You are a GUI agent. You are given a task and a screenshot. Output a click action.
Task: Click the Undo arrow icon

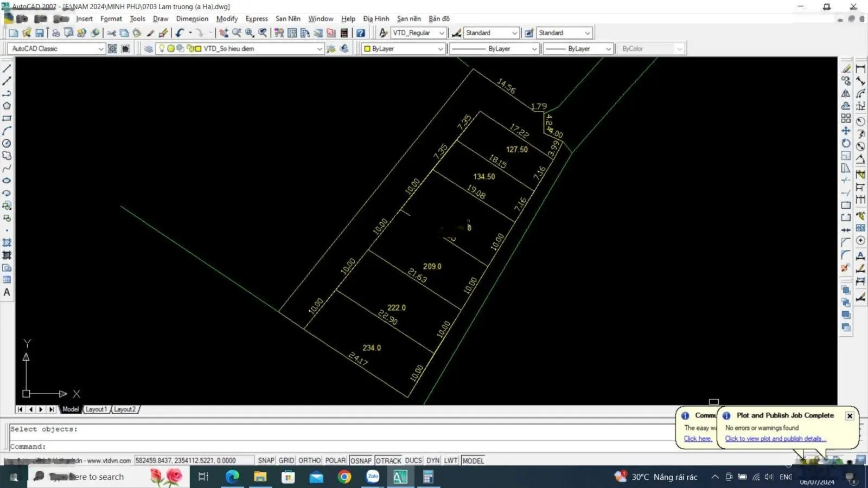[180, 33]
